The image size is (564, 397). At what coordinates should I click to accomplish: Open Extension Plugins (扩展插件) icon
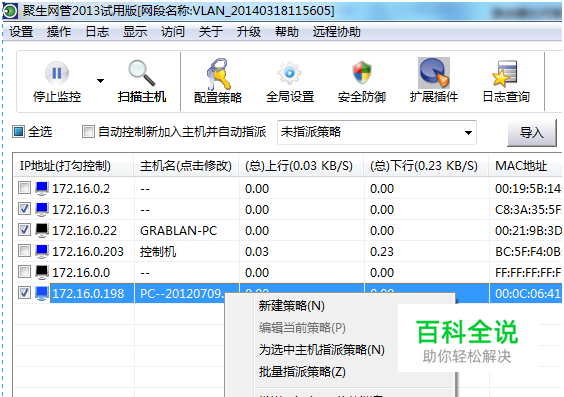pyautogui.click(x=434, y=73)
